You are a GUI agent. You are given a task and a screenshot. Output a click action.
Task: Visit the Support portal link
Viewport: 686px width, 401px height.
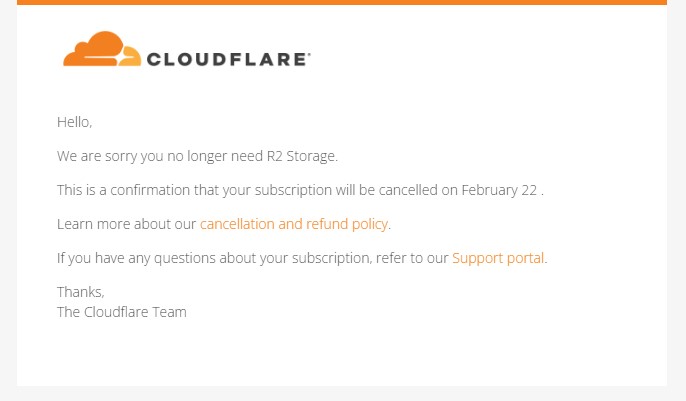(498, 258)
